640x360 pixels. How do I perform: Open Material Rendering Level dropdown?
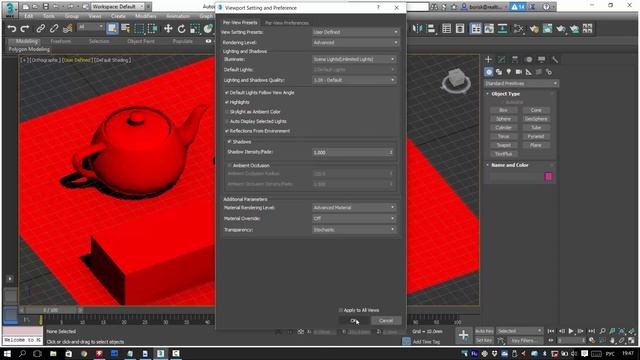(x=354, y=207)
